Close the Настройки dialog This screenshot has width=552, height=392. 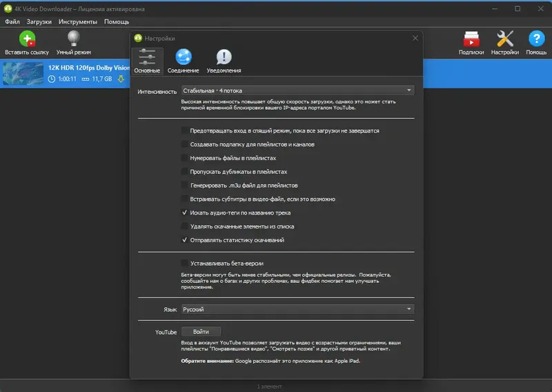(415, 38)
